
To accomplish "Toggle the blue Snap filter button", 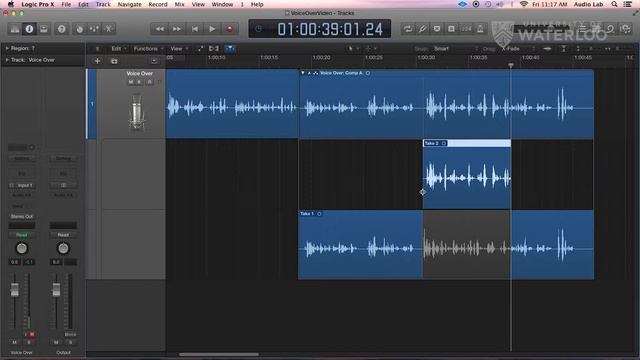I will (230, 49).
